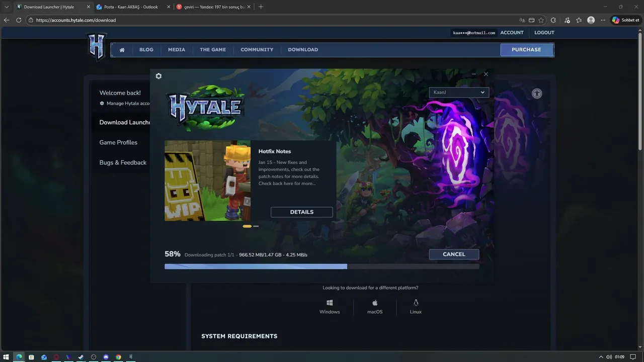The width and height of the screenshot is (644, 362).
Task: Click the LOGOUT link
Action: [x=544, y=33]
